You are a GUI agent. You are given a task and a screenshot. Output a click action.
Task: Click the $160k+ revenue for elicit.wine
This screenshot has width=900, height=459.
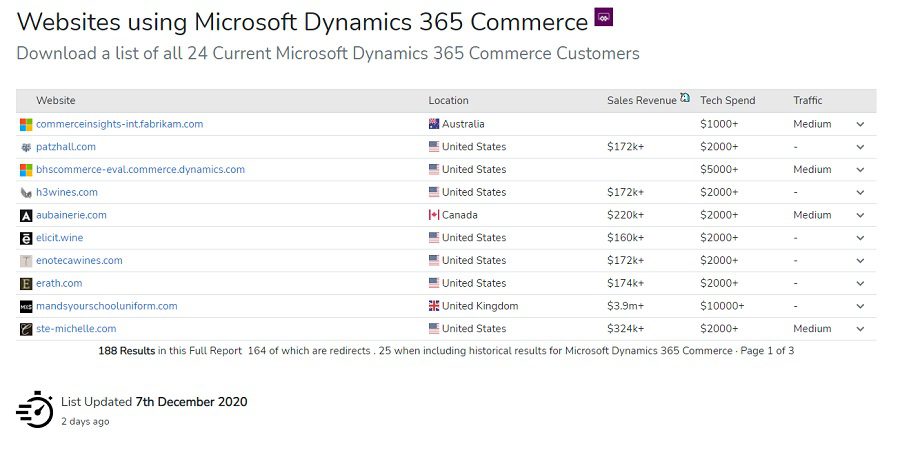(x=626, y=238)
